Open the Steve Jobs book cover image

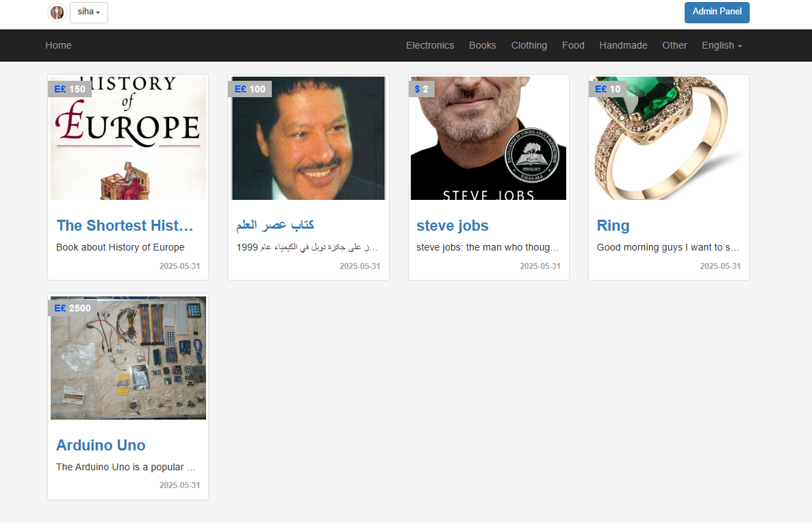tap(488, 138)
